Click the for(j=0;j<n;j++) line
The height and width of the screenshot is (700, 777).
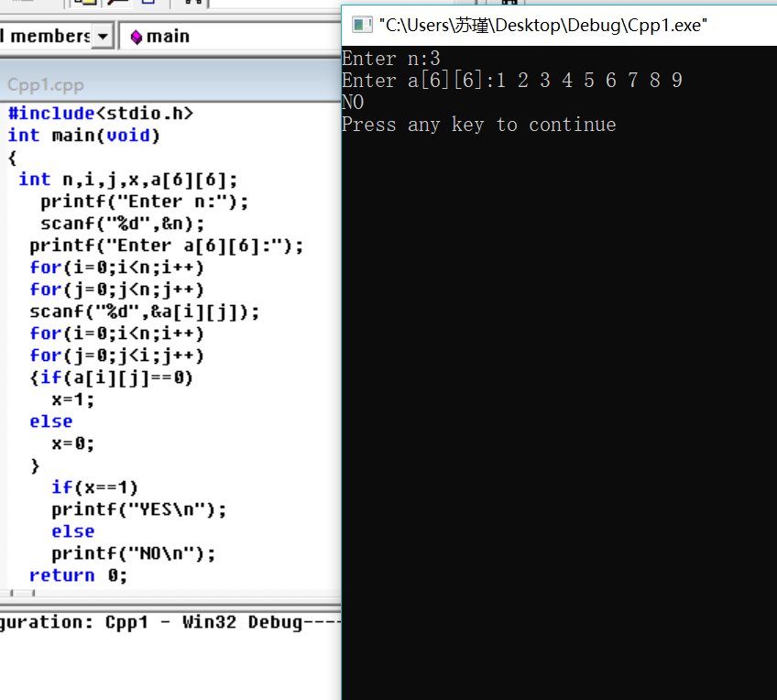(117, 290)
